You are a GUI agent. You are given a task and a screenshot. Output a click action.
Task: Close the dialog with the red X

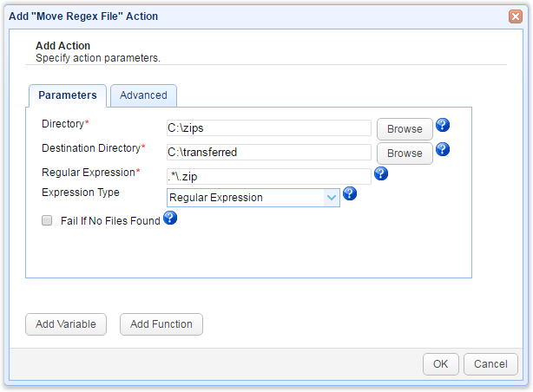tap(515, 16)
